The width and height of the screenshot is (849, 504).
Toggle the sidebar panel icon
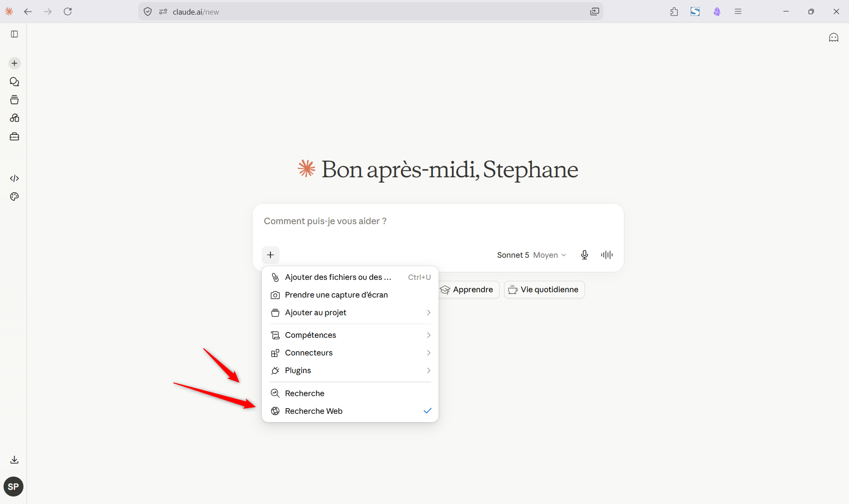coord(14,34)
